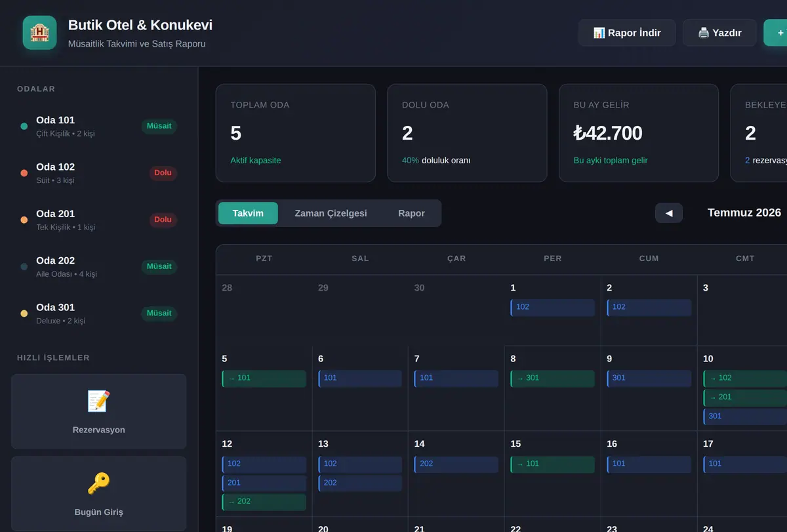Open the 101 booking on day 6
787x532 pixels.
click(x=360, y=379)
